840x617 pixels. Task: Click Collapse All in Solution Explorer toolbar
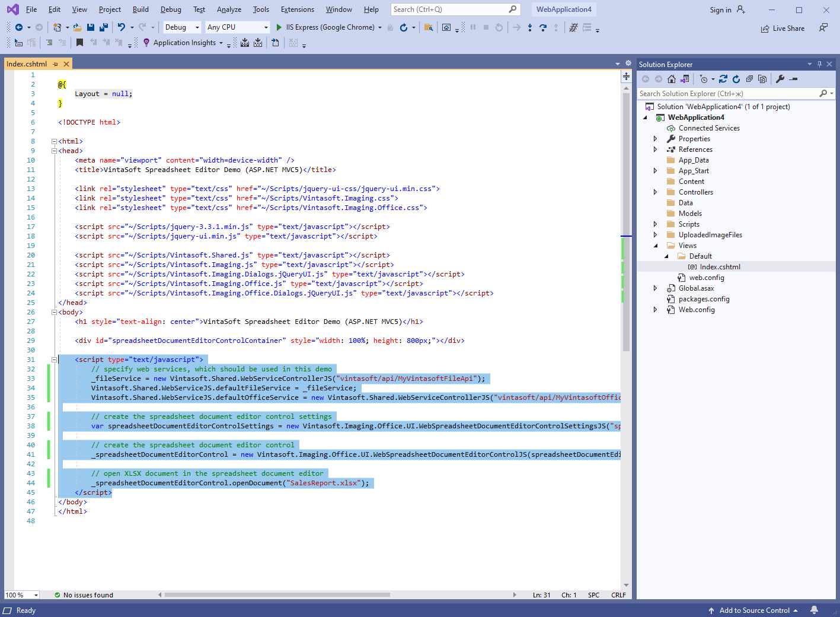click(749, 79)
